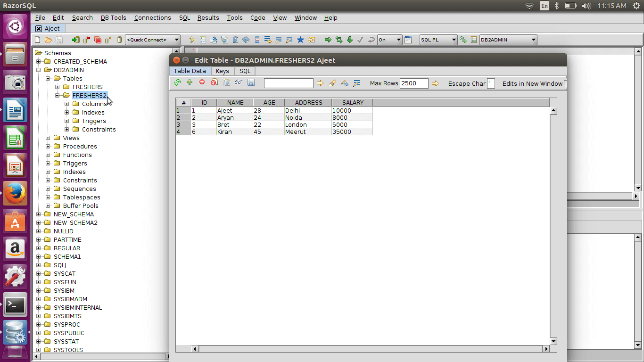Expand the Columns folder under FRESHERS2

click(67, 104)
